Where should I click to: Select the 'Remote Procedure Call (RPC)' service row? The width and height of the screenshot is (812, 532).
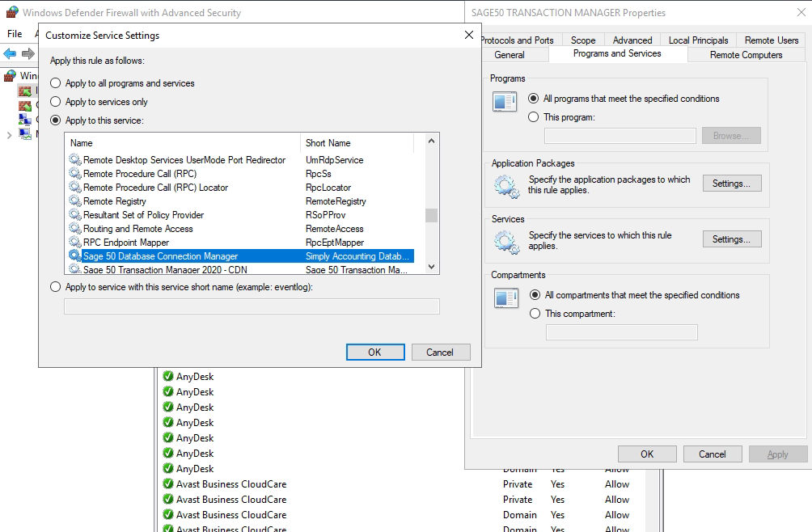click(x=239, y=173)
